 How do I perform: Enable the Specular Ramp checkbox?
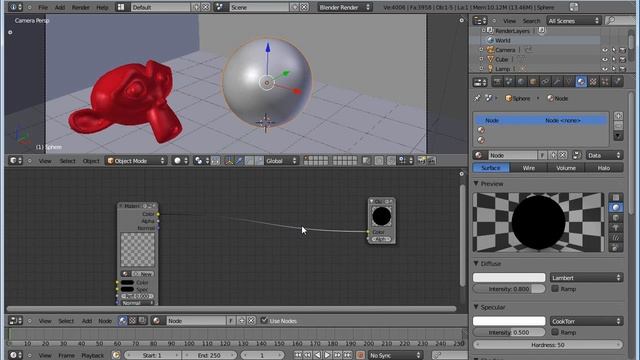tap(555, 332)
